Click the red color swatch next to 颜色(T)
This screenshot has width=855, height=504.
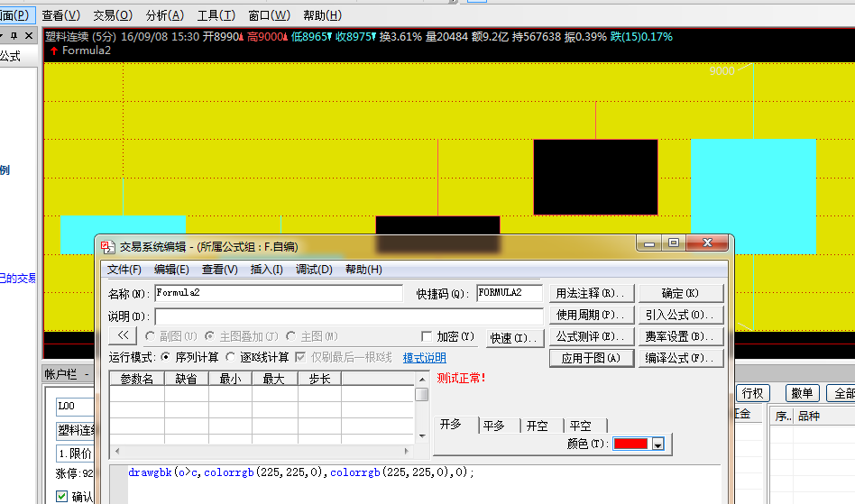tap(631, 444)
